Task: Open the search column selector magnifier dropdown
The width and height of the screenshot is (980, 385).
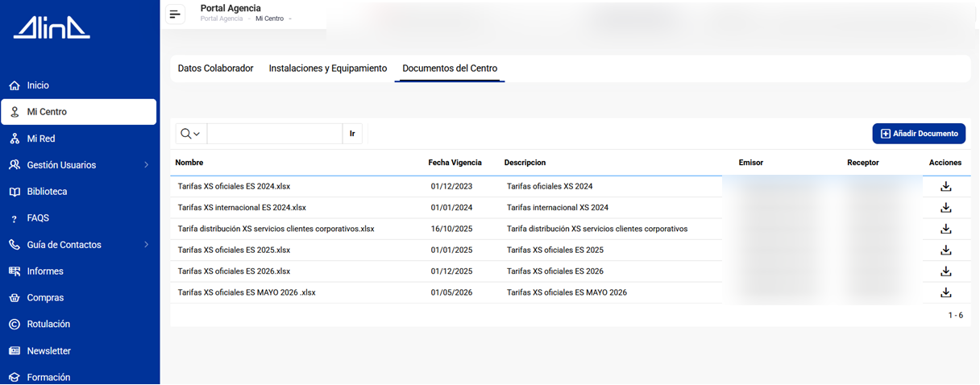Action: pos(191,134)
